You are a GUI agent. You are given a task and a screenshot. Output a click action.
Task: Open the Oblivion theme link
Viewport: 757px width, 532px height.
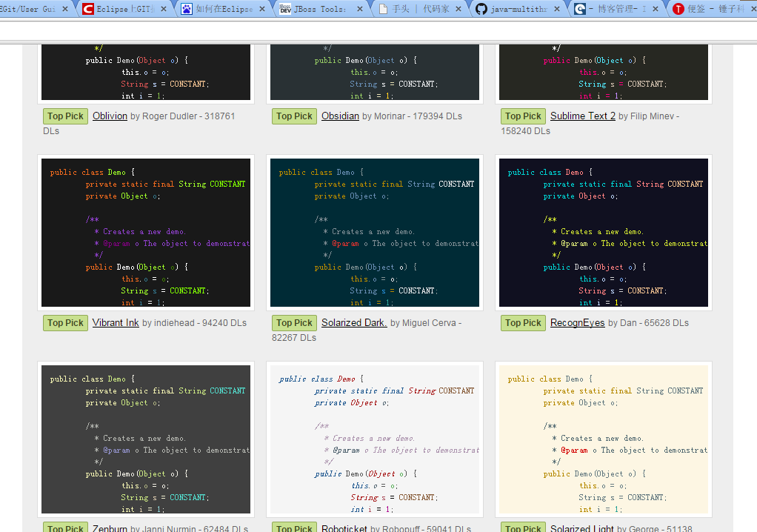coord(110,116)
